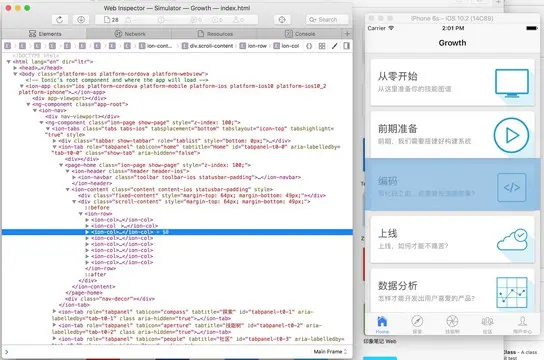Open the 上线 card in simulator

452,239
